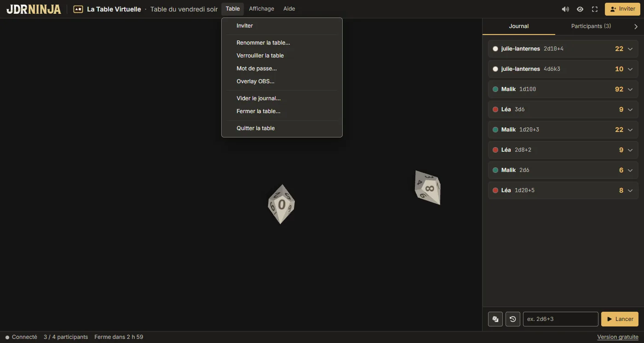Collapse the side panel with the right chevron
Viewport: 644px width, 343px height.
(x=636, y=27)
